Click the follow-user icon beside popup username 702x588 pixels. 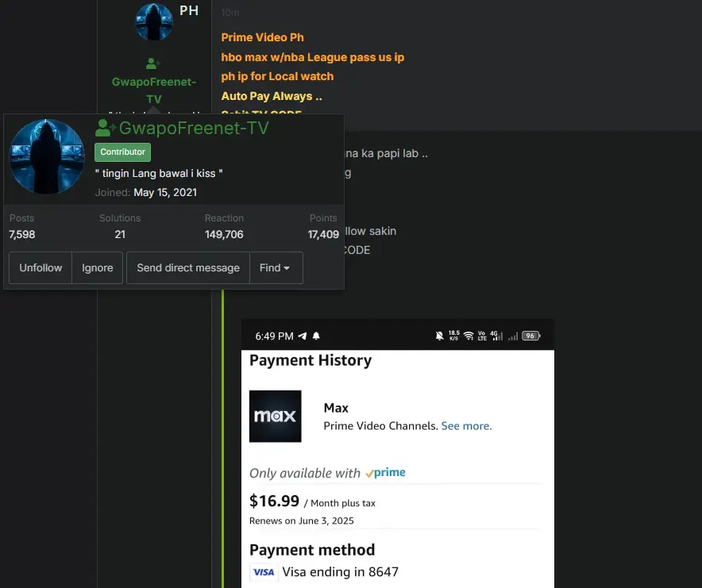(105, 128)
